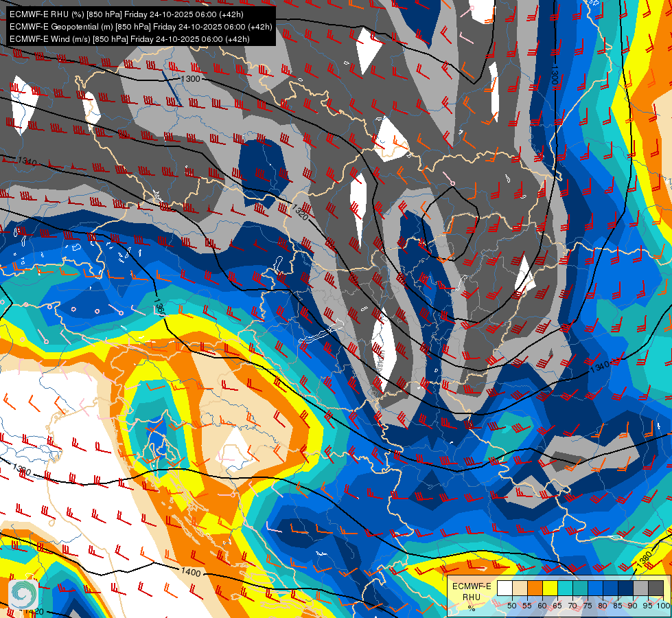
Task: Click the '1420' geopotential contour label
Action: pos(34,611)
